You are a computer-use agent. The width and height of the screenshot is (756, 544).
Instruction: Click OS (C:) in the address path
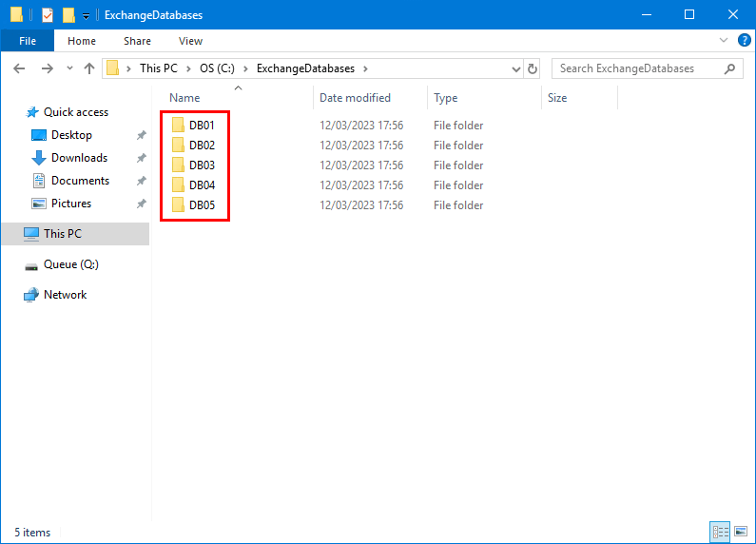[218, 68]
